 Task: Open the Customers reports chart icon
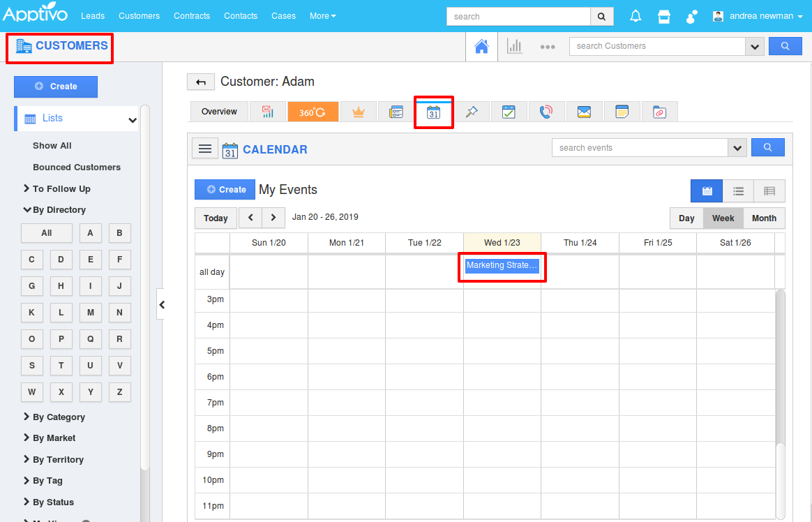(514, 47)
